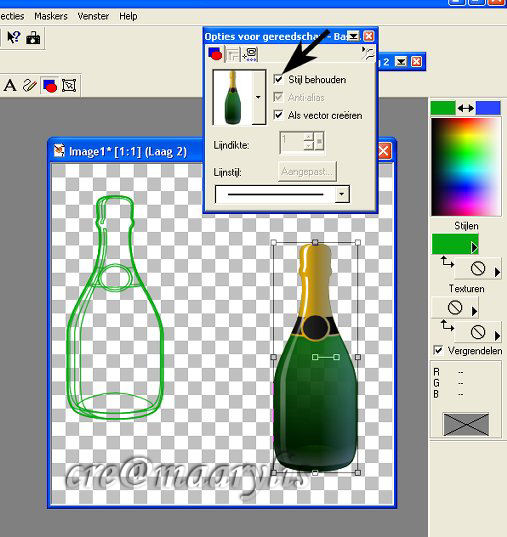507x537 pixels.
Task: Open second tab in tool options
Action: (x=233, y=54)
